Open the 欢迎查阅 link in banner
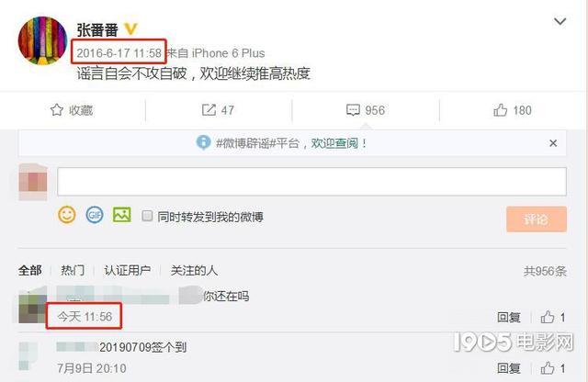Screen dimensions: 588x382 click(334, 143)
